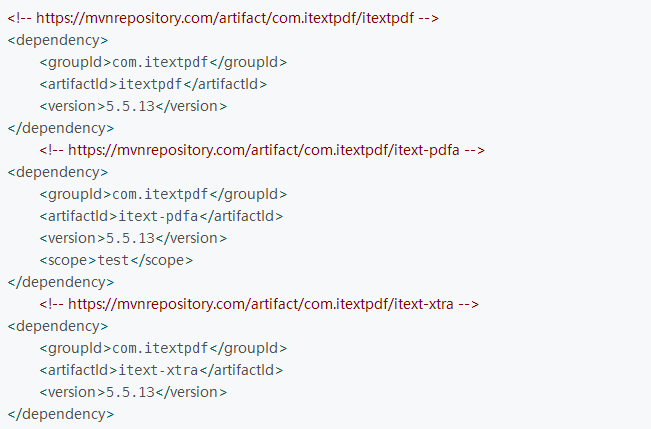Click the version line under artifactId itext-xtra
Image resolution: width=651 pixels, height=429 pixels.
tap(133, 392)
